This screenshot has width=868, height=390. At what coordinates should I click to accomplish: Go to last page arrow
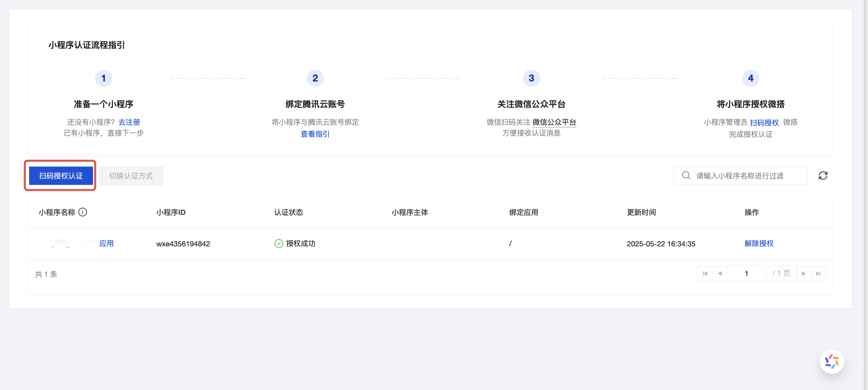pos(818,273)
